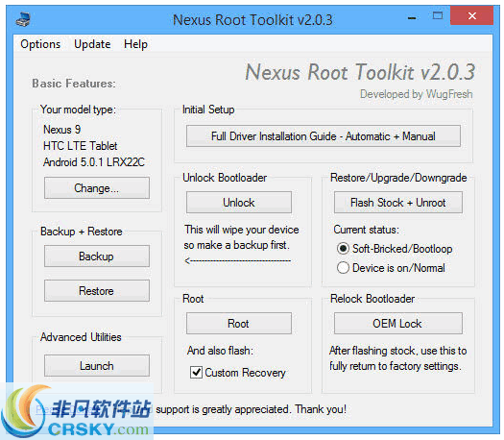
Task: Click the 'Basic Features:' heading
Action: [74, 84]
